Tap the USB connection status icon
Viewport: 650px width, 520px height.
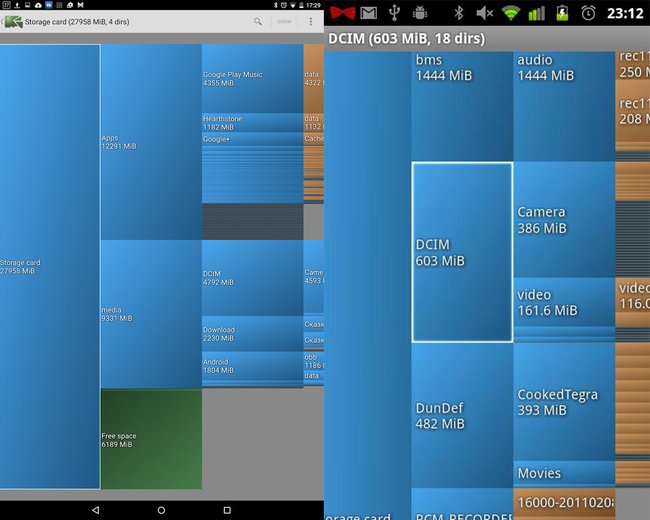(x=394, y=13)
